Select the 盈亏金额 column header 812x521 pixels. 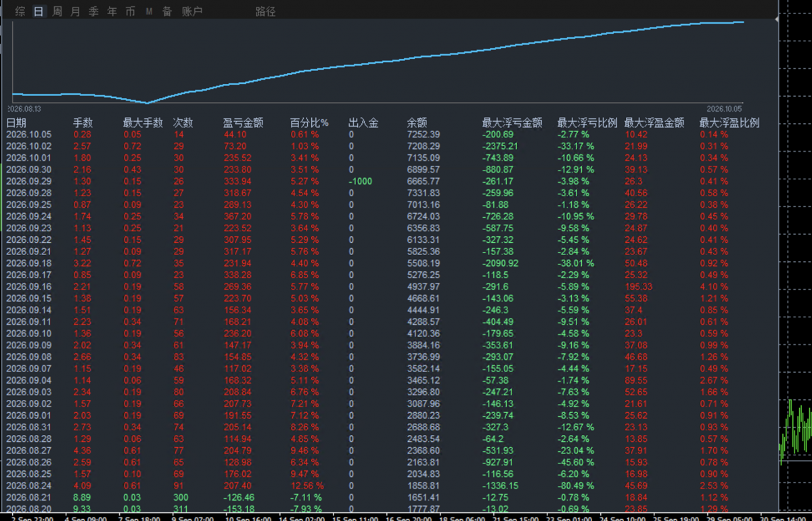(244, 122)
